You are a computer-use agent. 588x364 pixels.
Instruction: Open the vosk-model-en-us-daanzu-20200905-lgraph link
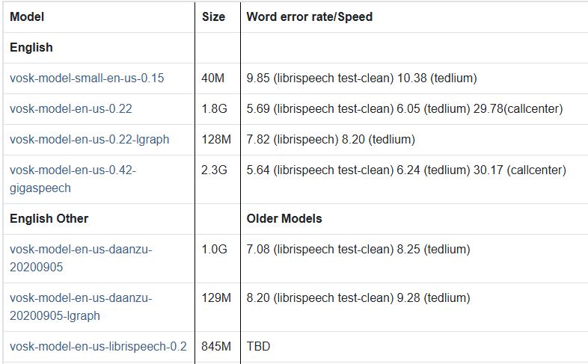coord(81,306)
